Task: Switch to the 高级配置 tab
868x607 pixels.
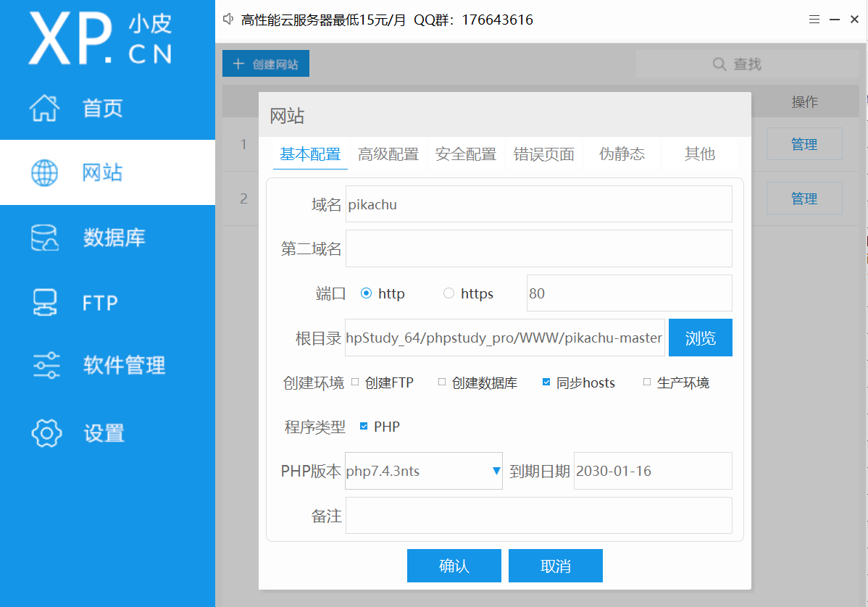Action: tap(388, 154)
